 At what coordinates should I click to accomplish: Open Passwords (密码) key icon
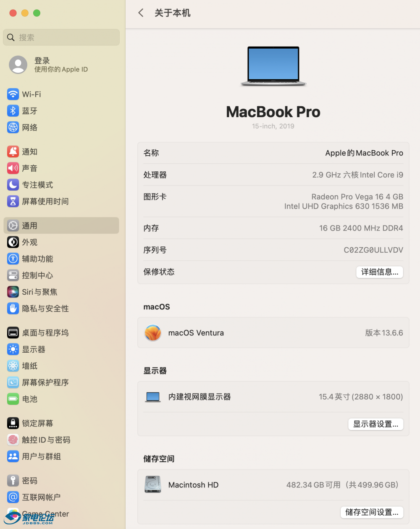13,480
